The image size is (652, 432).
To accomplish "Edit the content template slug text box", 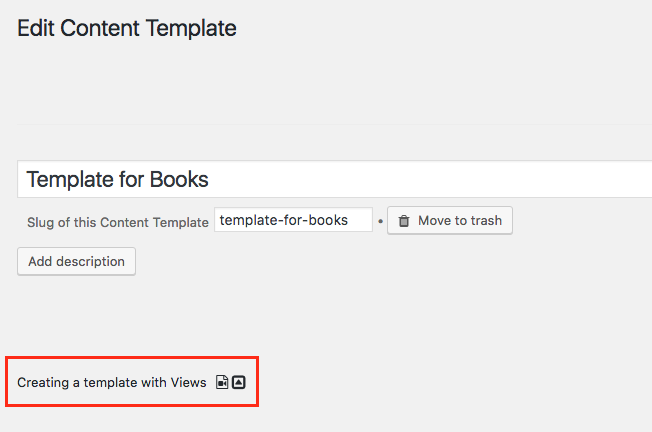I will (x=293, y=220).
